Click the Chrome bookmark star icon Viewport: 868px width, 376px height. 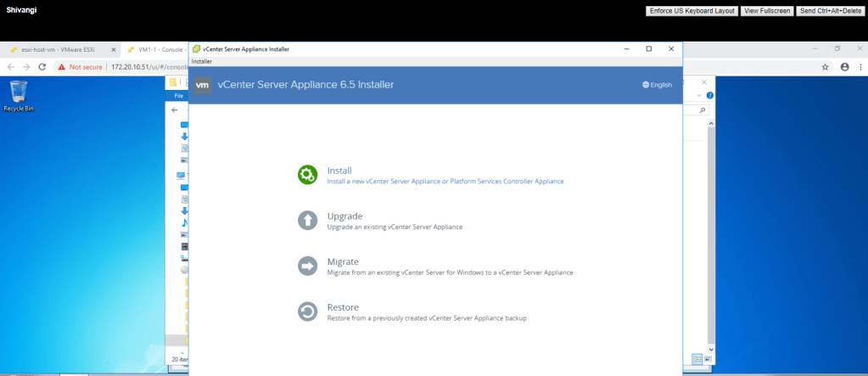[825, 66]
